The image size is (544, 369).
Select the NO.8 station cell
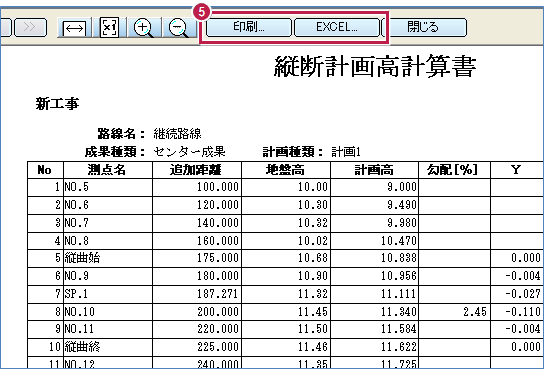tap(108, 241)
